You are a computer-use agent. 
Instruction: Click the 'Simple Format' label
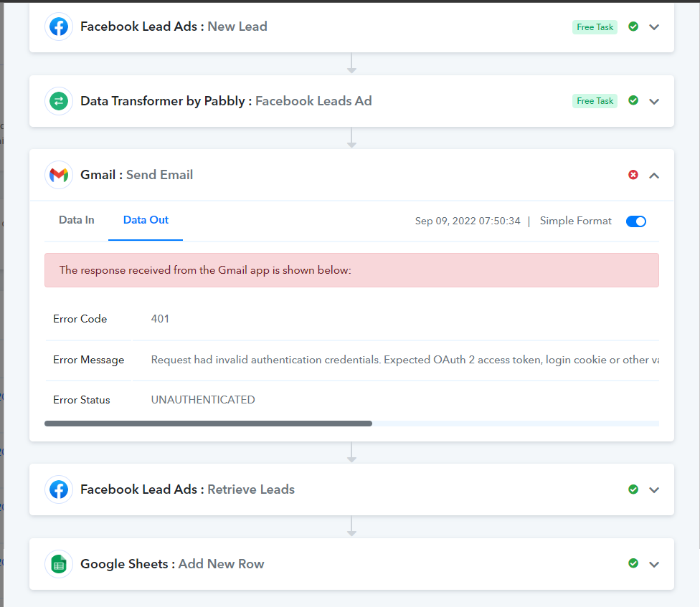click(x=575, y=221)
